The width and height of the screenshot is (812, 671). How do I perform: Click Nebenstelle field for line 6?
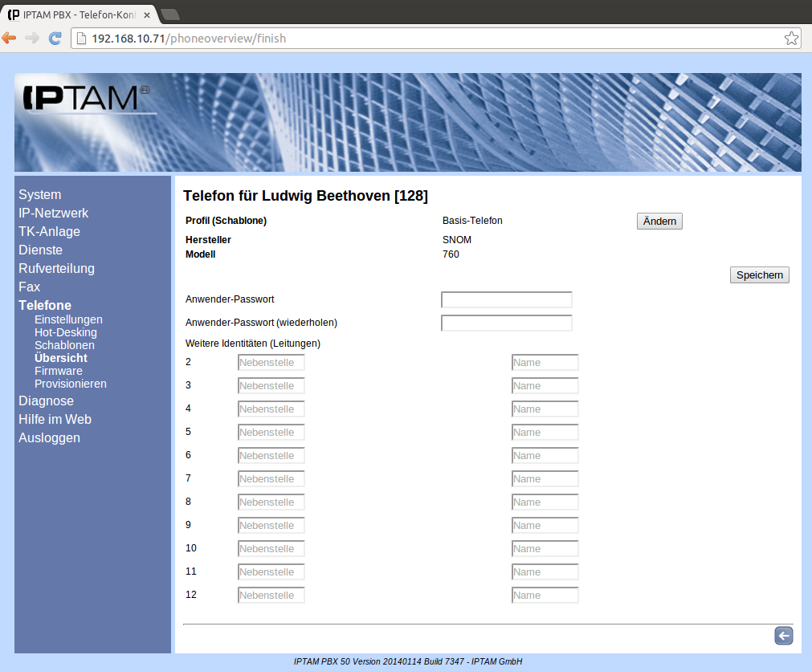(271, 455)
